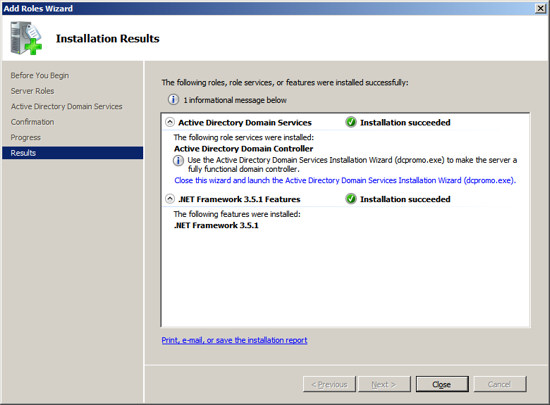
Task: Click the info icon beside '1 informational message below'
Action: pos(173,100)
